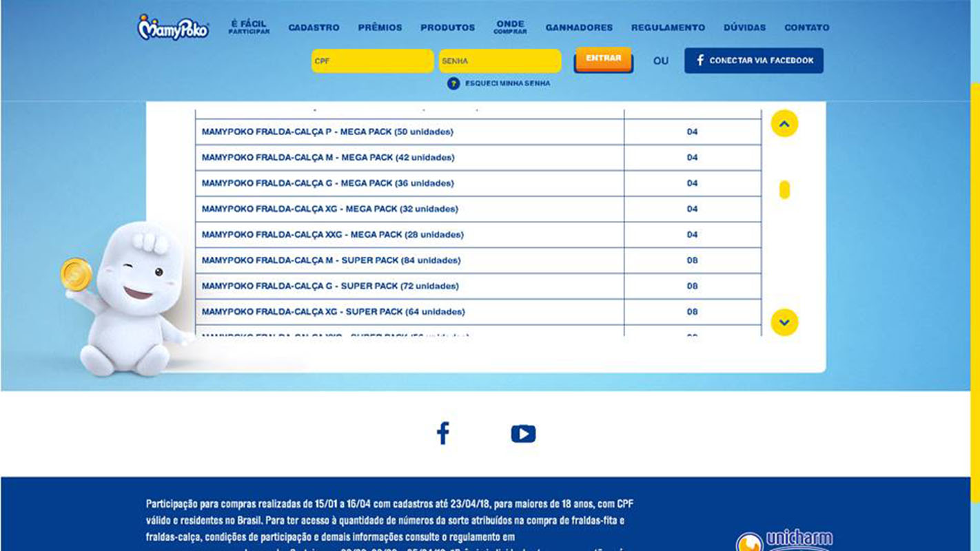This screenshot has height=551, width=980.
Task: Open the Contato menu item
Action: click(807, 28)
